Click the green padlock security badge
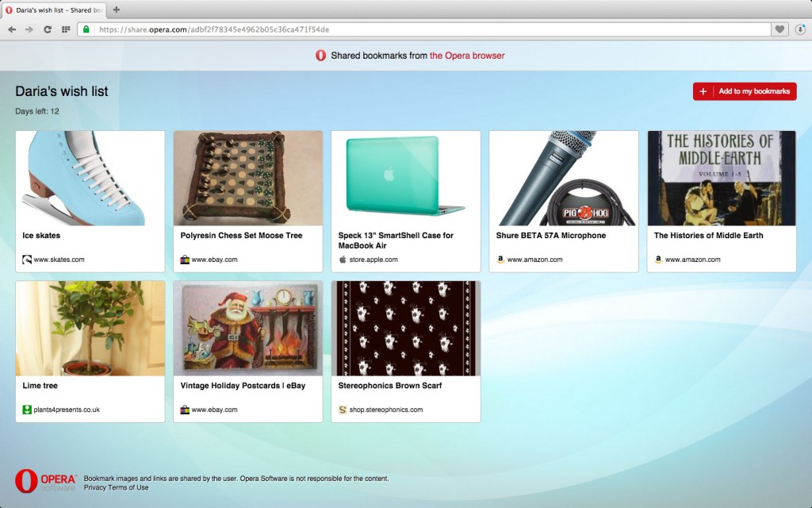The image size is (812, 508). pos(86,29)
